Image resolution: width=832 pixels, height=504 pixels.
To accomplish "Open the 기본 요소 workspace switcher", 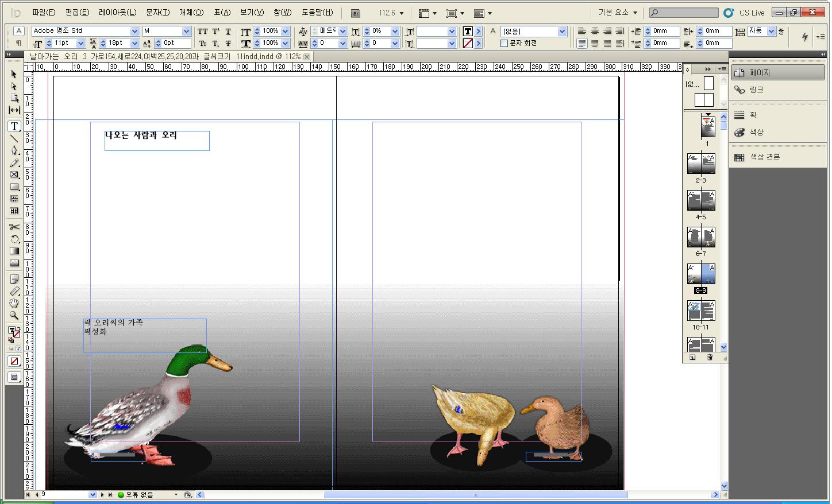I will coord(618,13).
